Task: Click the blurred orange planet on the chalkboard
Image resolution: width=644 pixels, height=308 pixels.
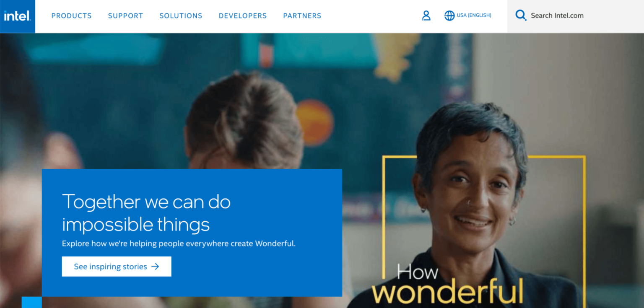Action: tap(315, 122)
